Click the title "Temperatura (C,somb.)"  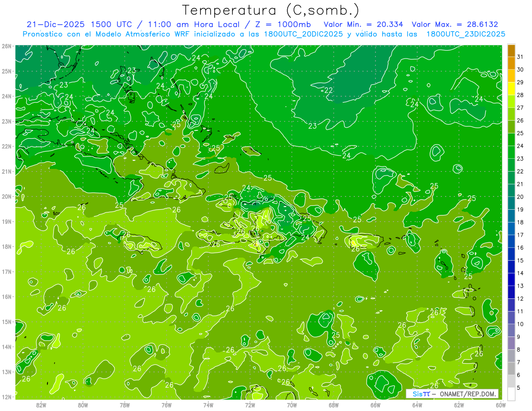tap(271, 10)
